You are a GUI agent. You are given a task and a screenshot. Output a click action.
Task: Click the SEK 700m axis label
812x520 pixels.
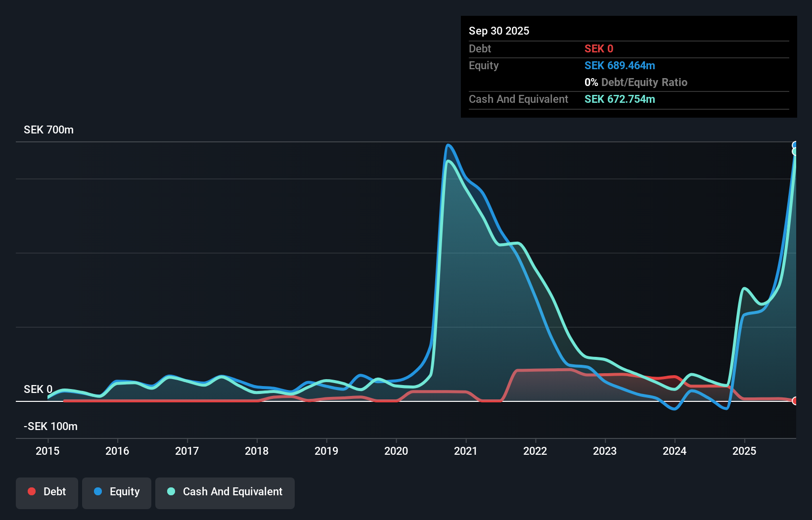point(48,130)
